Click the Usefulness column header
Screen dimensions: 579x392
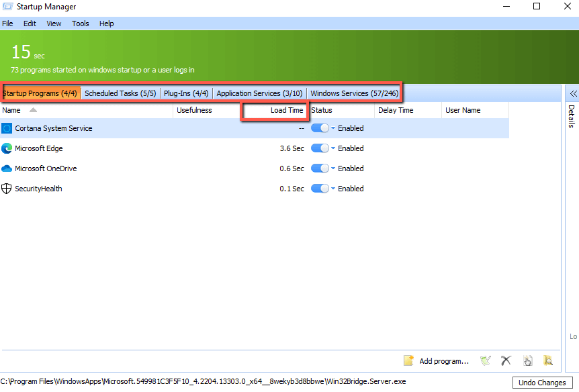[x=207, y=110]
